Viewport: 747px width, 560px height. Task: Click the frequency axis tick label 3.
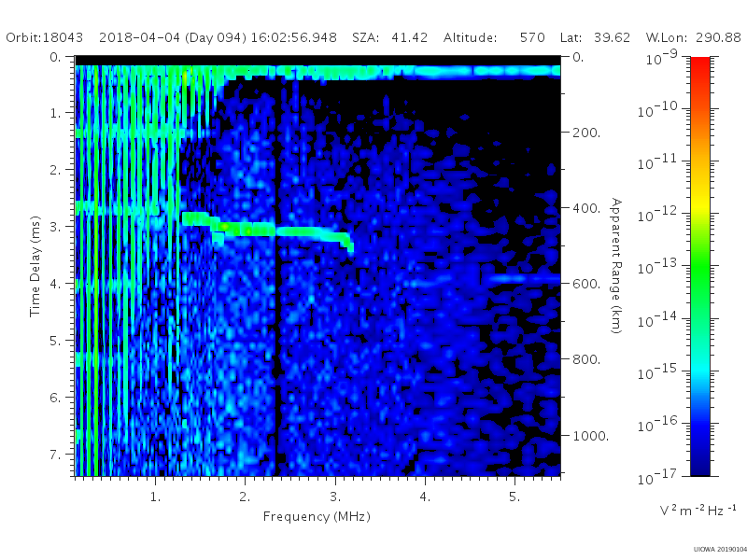pos(335,497)
